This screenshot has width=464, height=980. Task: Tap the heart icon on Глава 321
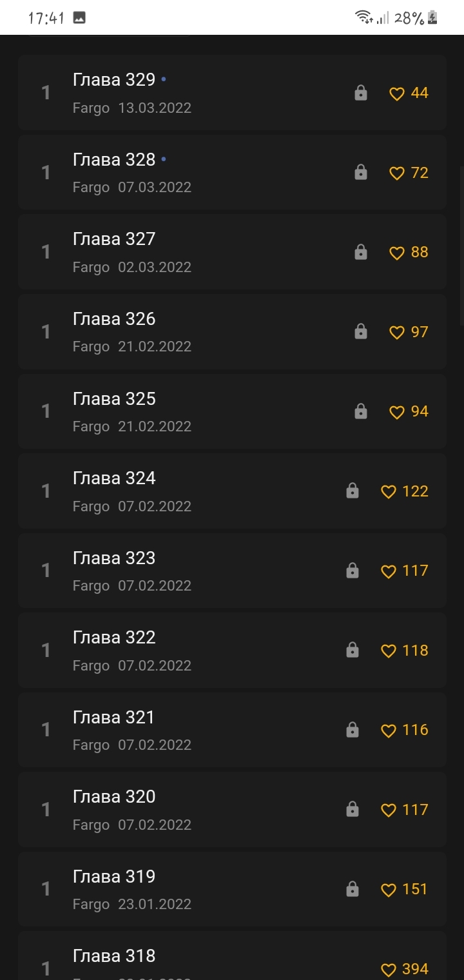(x=389, y=730)
